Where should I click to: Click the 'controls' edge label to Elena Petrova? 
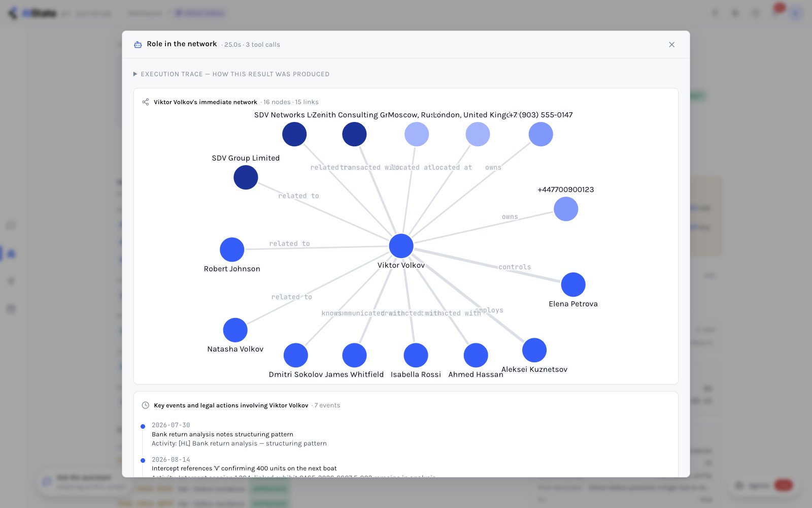[515, 267]
